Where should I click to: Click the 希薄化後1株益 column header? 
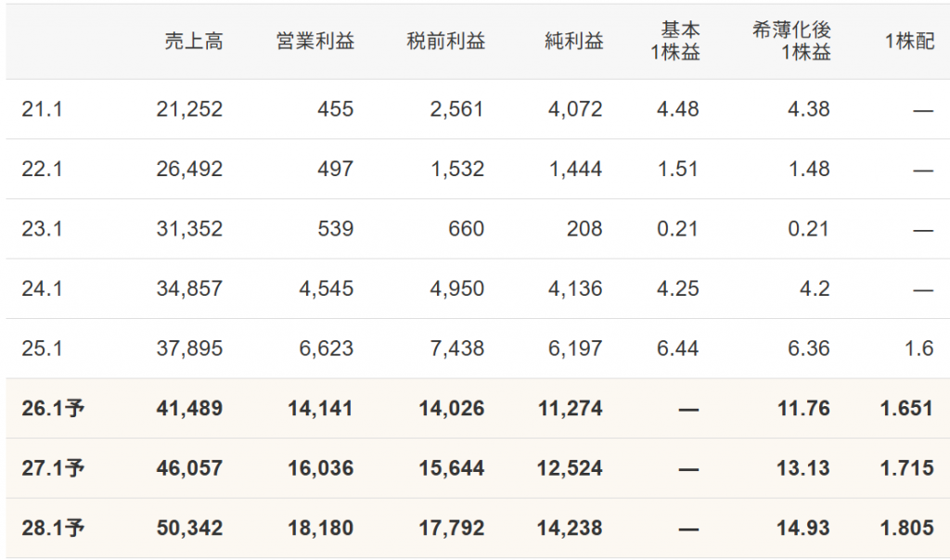[791, 42]
